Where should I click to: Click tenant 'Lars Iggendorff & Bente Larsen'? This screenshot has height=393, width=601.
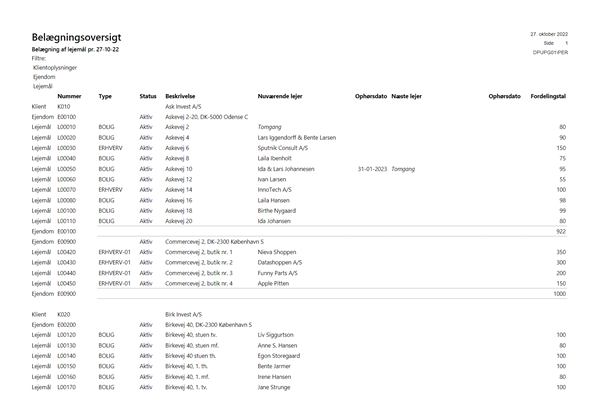click(x=297, y=138)
